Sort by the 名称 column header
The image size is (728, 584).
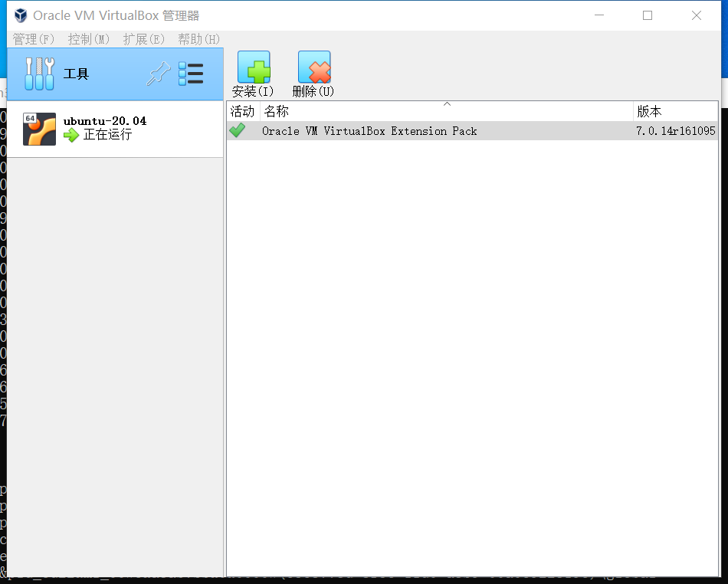447,111
